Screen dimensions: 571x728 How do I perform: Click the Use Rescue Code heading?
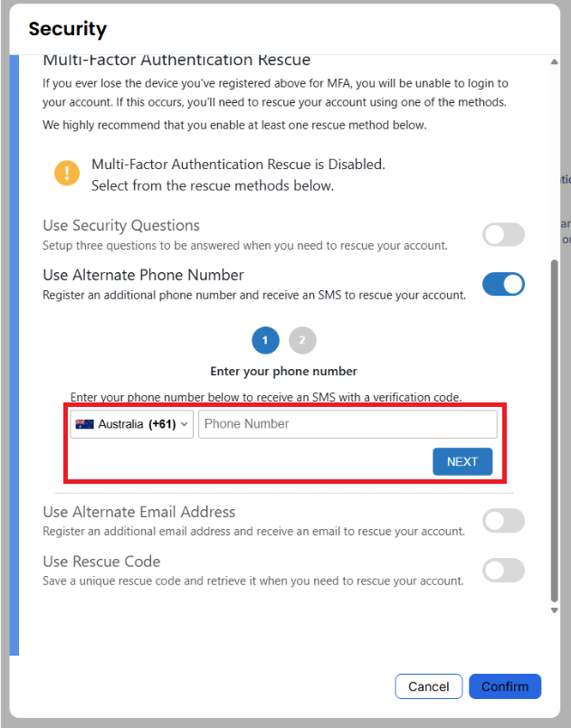pos(101,562)
